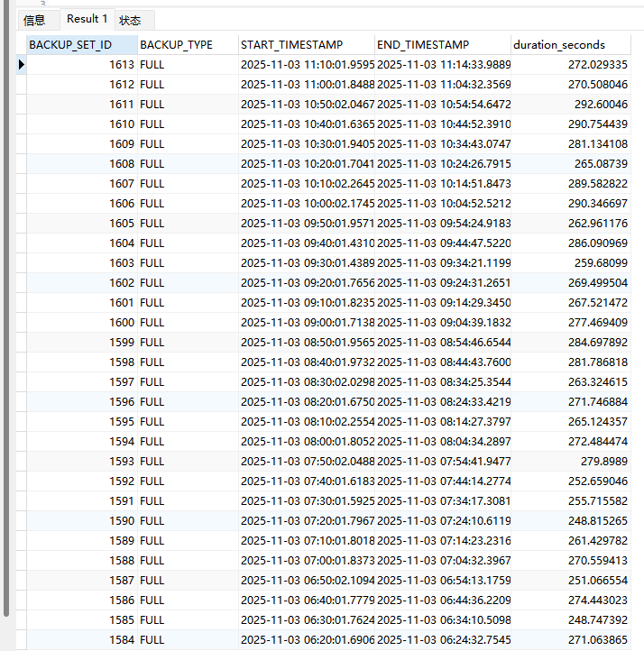Select the row marker beside ID 1600

pyautogui.click(x=21, y=323)
